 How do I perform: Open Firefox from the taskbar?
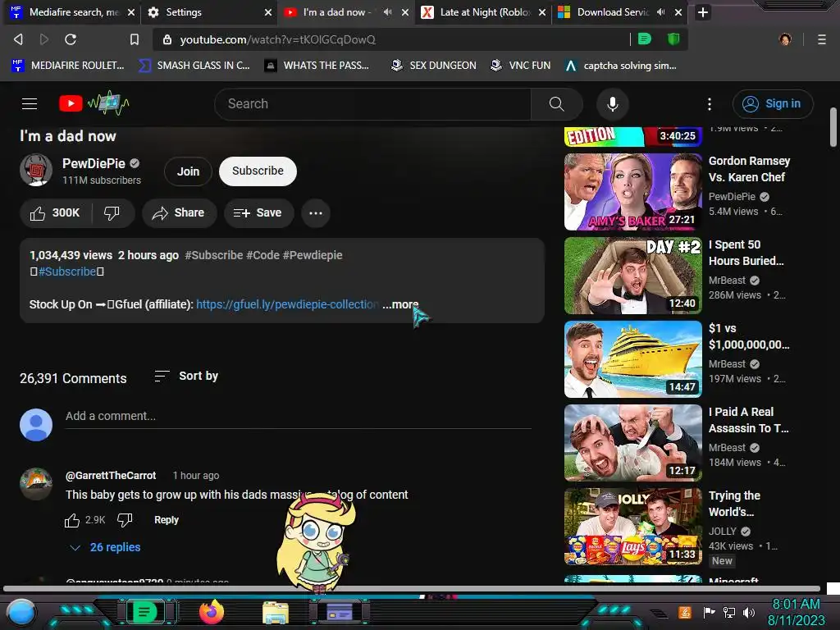tap(211, 612)
